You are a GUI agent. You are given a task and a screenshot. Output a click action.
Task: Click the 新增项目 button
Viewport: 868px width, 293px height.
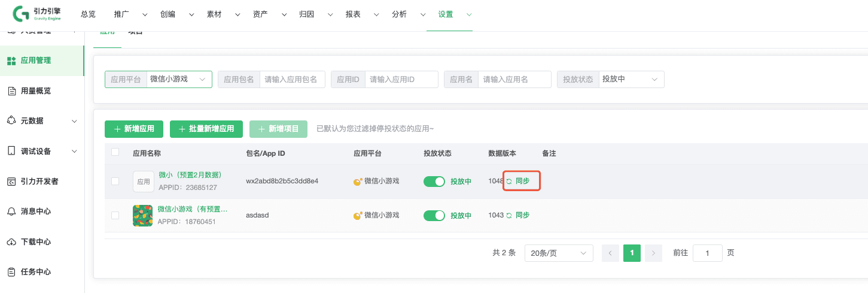(278, 129)
